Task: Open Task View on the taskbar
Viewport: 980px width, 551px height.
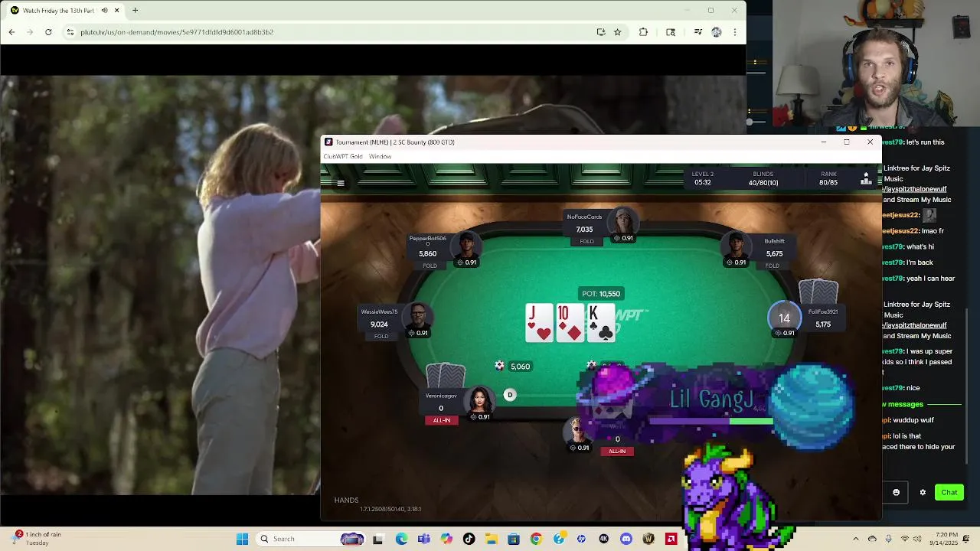Action: coord(377,540)
